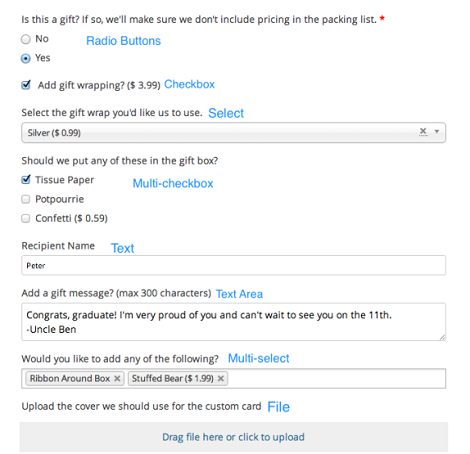
Task: Click the Stuffed Bear tag label
Action: 172,378
